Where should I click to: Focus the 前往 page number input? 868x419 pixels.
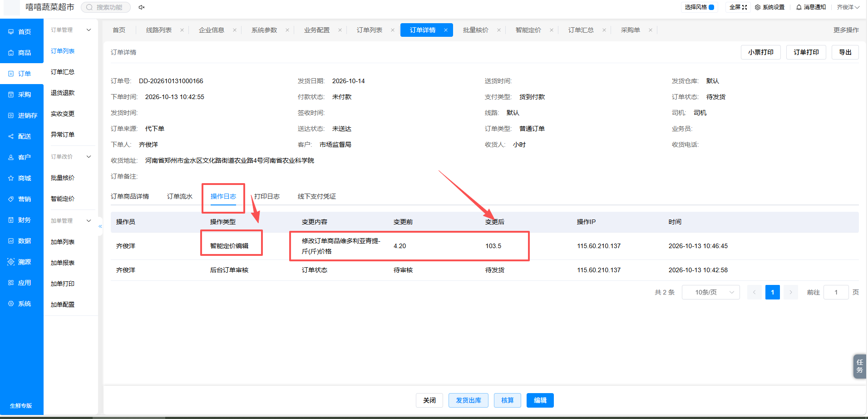click(836, 292)
